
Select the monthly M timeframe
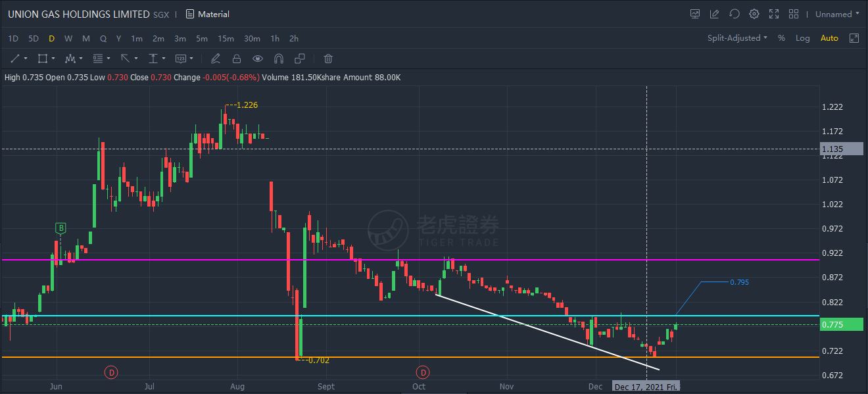86,38
